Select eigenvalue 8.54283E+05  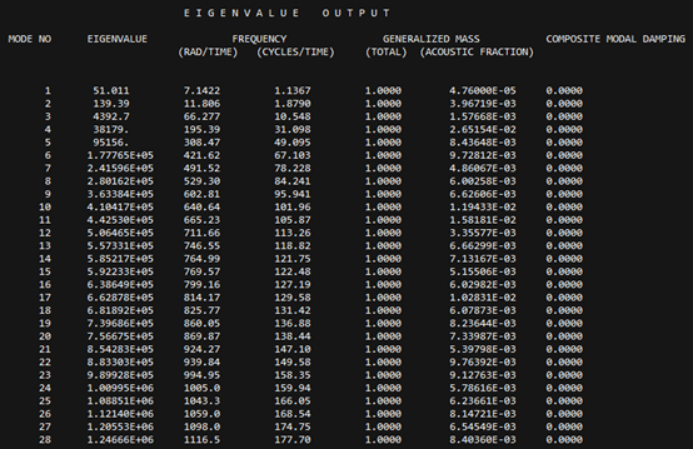point(120,349)
